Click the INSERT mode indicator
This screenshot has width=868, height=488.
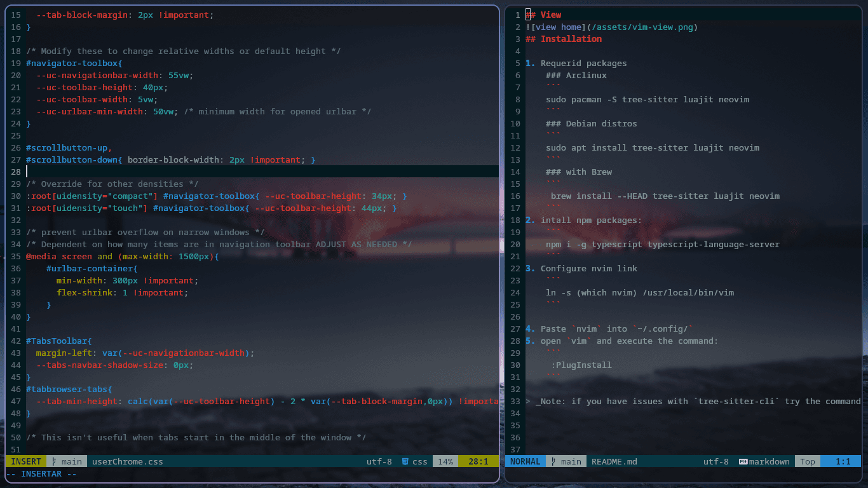[26, 462]
